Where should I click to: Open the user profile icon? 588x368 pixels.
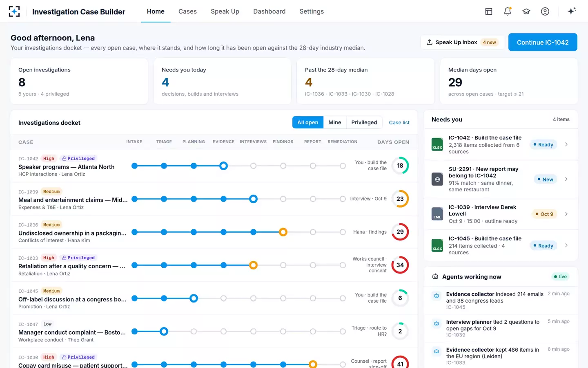click(x=545, y=11)
